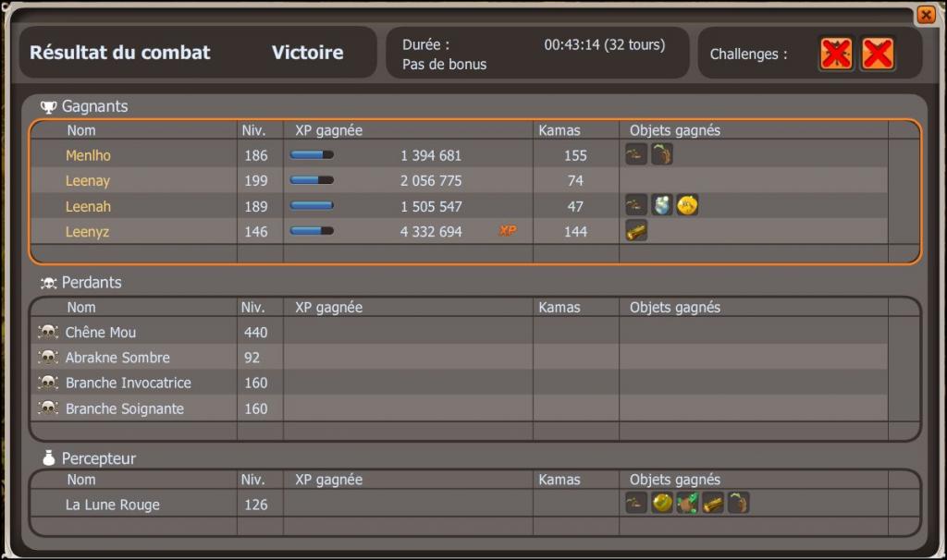Image resolution: width=947 pixels, height=560 pixels.
Task: Click the Gagnants section heading
Action: pos(95,107)
